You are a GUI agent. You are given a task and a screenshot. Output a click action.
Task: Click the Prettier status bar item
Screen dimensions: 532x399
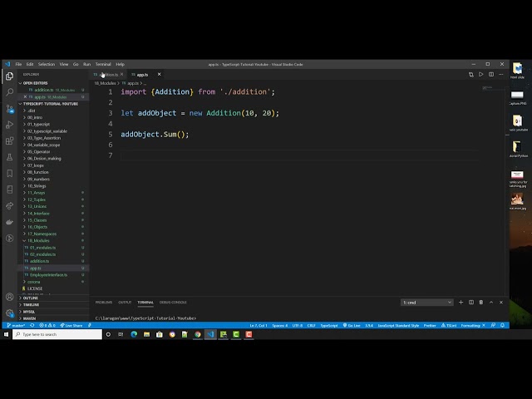[430, 325]
